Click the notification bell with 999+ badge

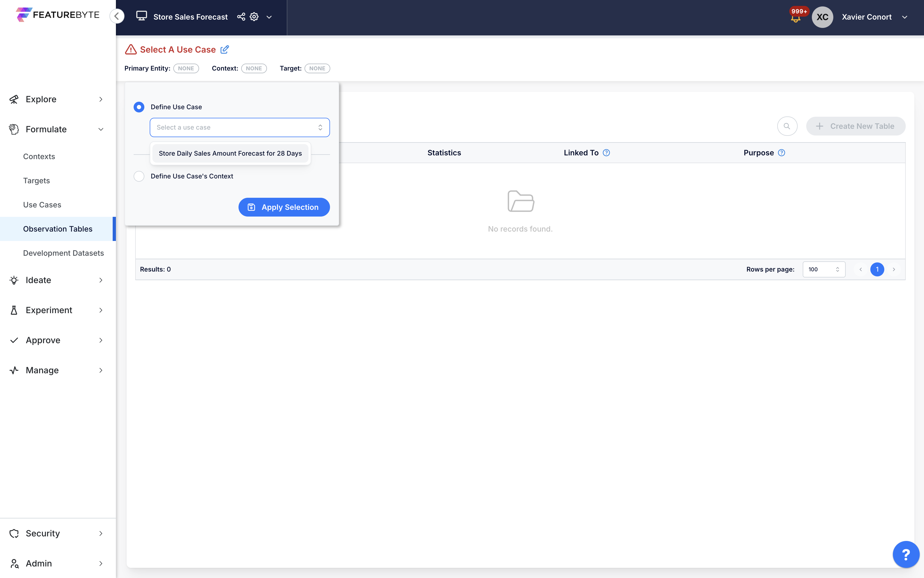pos(795,18)
